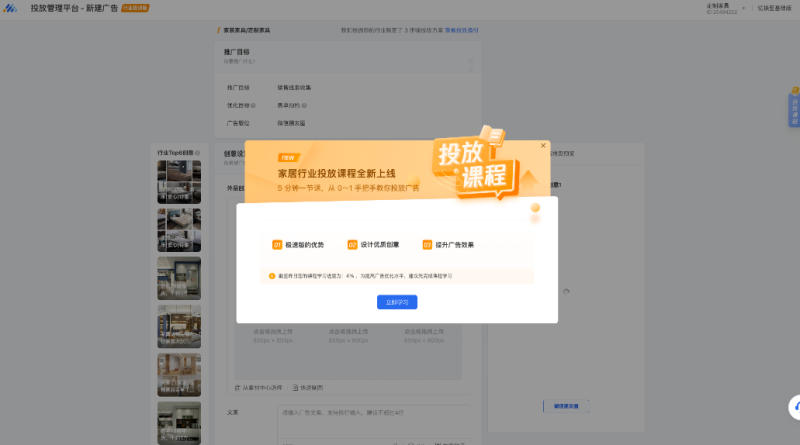Click 从素材中心选择 below the upload area

[258, 388]
